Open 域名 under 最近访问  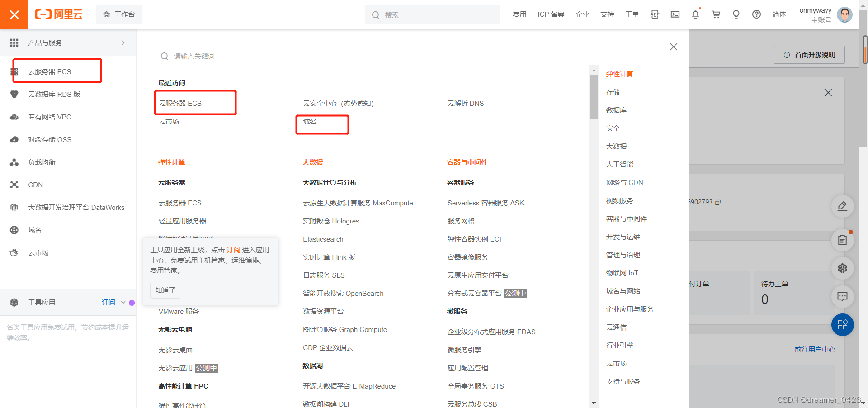pos(310,121)
